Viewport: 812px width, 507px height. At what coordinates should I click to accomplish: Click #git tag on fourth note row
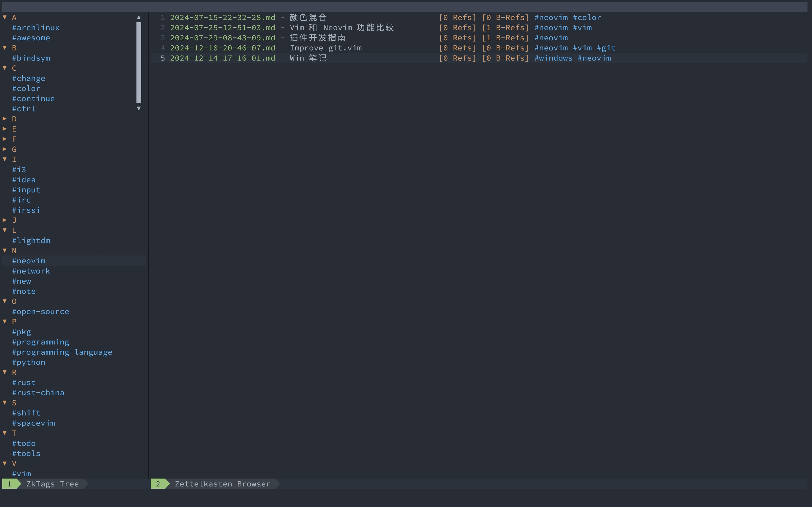point(606,48)
